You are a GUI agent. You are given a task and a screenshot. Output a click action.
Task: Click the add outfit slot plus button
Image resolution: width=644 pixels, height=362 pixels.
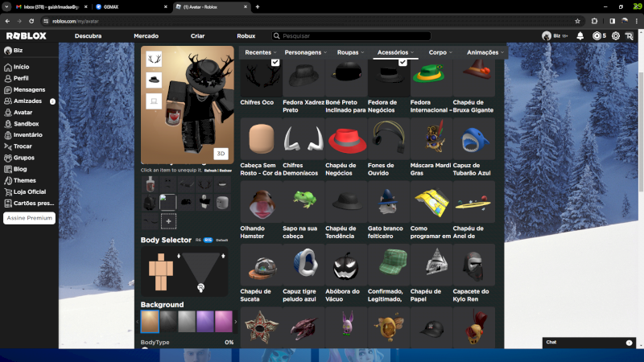click(168, 221)
